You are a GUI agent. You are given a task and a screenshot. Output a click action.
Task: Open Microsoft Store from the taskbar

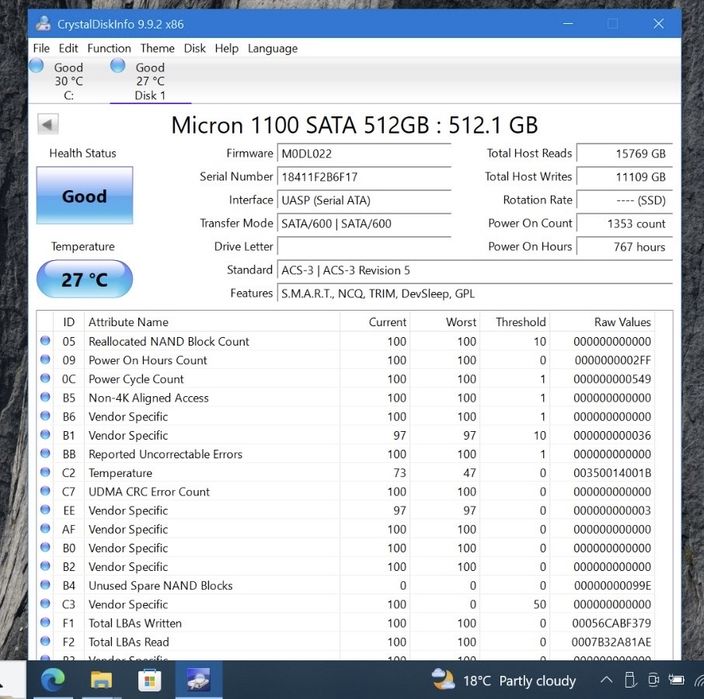pyautogui.click(x=150, y=681)
